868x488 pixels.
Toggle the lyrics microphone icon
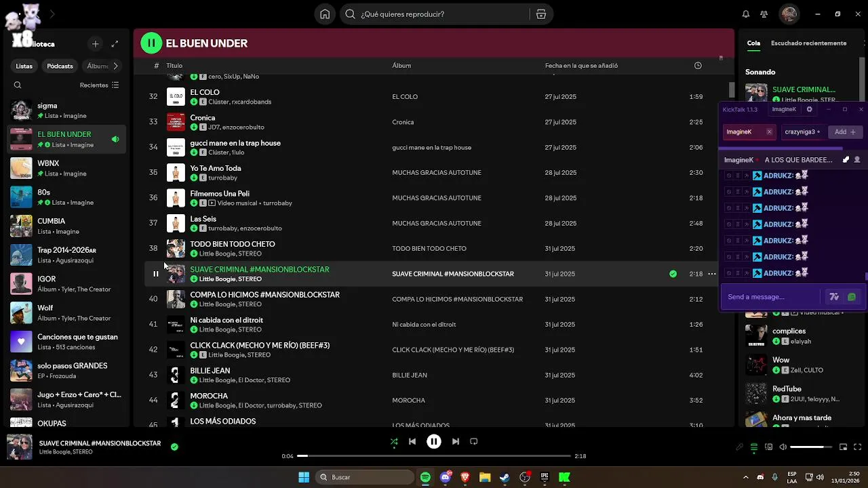tap(740, 447)
